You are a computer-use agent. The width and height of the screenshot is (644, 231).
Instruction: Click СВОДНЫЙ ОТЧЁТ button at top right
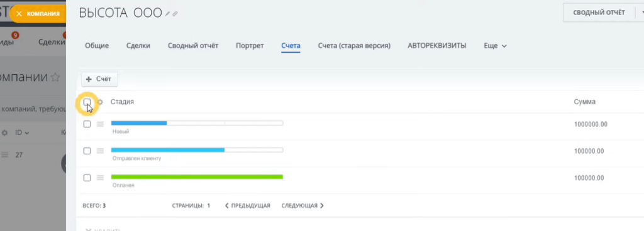pyautogui.click(x=599, y=13)
